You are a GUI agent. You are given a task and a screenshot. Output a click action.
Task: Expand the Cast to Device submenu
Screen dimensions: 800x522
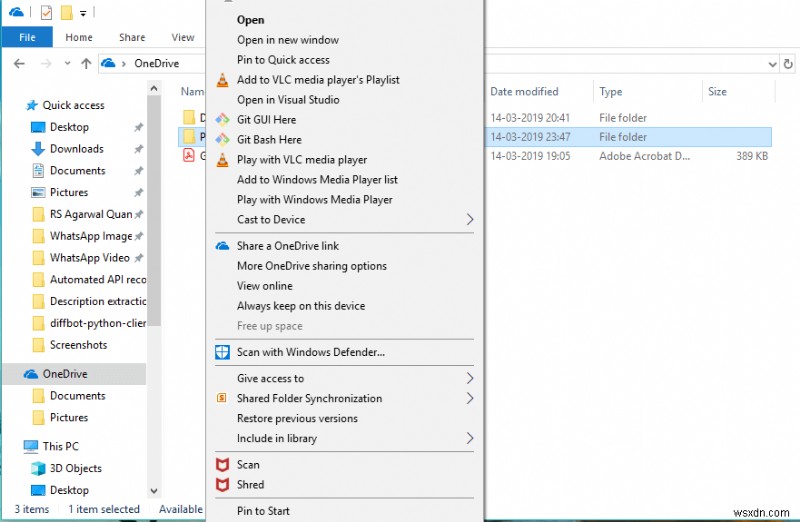pos(345,219)
